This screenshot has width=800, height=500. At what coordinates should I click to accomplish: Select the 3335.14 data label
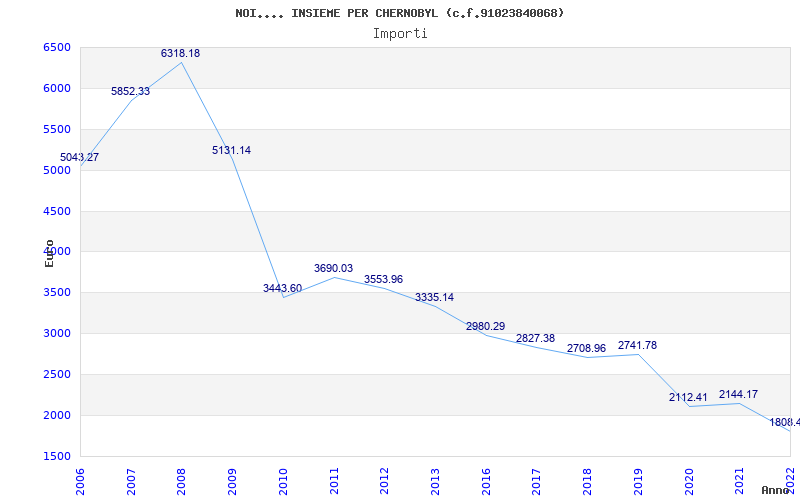(x=434, y=297)
